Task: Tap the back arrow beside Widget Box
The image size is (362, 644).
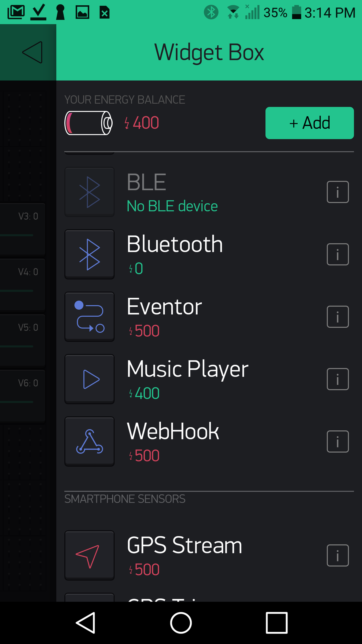Action: 32,52
